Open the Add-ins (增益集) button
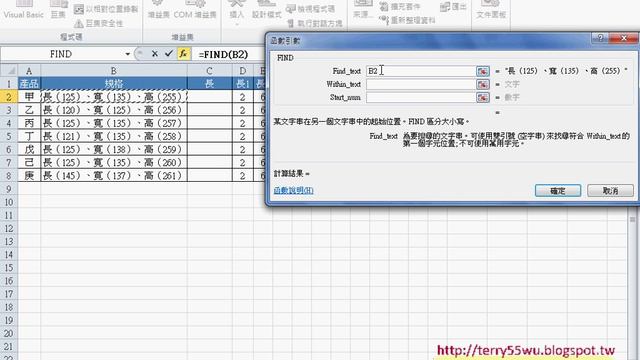The height and width of the screenshot is (360, 640). pos(158,11)
